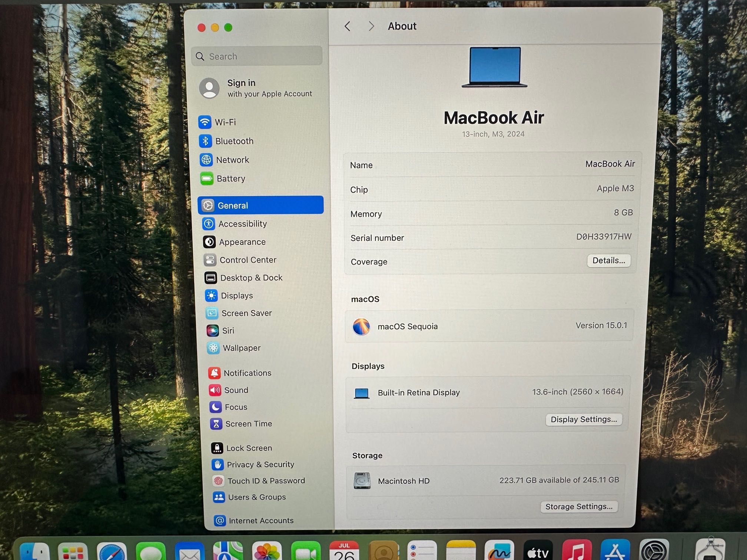Open Battery settings
The height and width of the screenshot is (560, 747).
coord(223,179)
